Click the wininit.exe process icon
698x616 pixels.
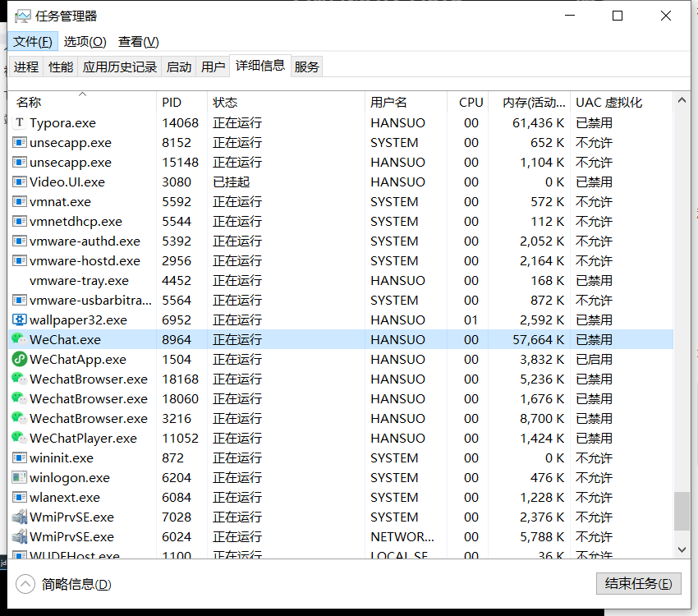(x=19, y=457)
